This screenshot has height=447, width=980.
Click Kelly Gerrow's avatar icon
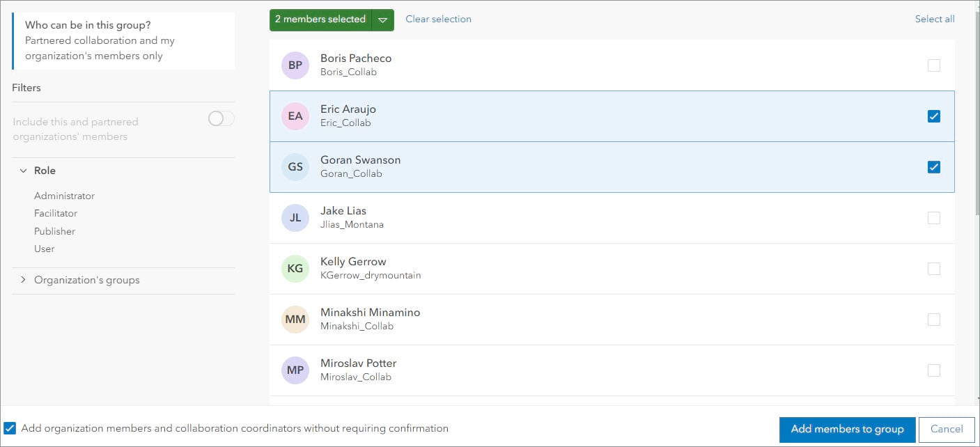pos(295,268)
